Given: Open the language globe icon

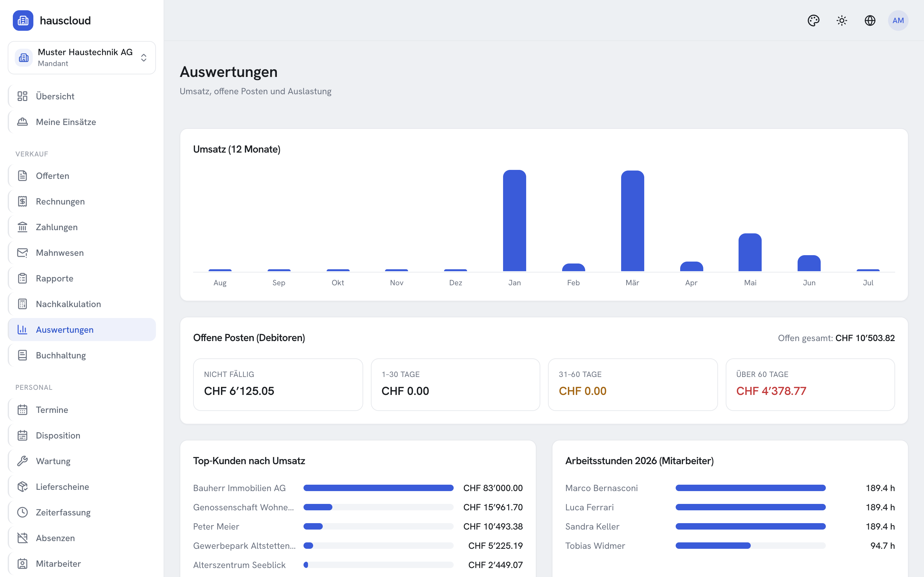Looking at the screenshot, I should pos(870,21).
